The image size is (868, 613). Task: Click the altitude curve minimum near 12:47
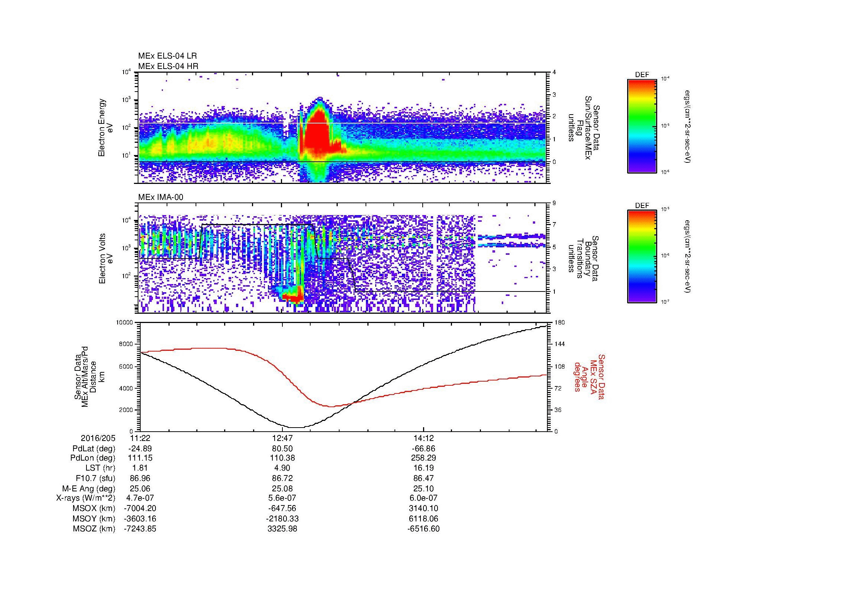297,428
